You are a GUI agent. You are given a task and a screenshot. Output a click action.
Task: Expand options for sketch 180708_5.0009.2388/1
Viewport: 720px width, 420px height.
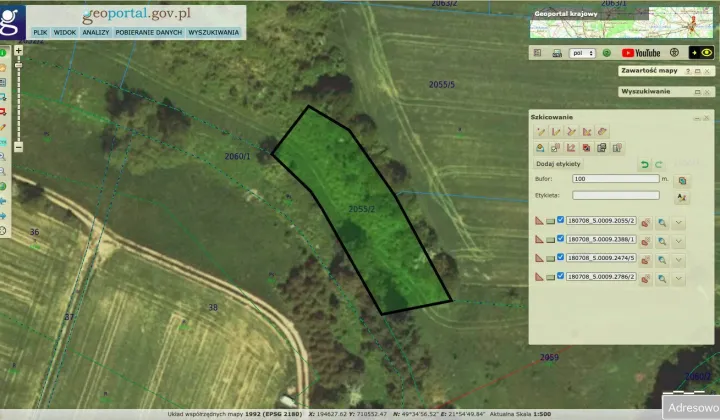pyautogui.click(x=679, y=240)
